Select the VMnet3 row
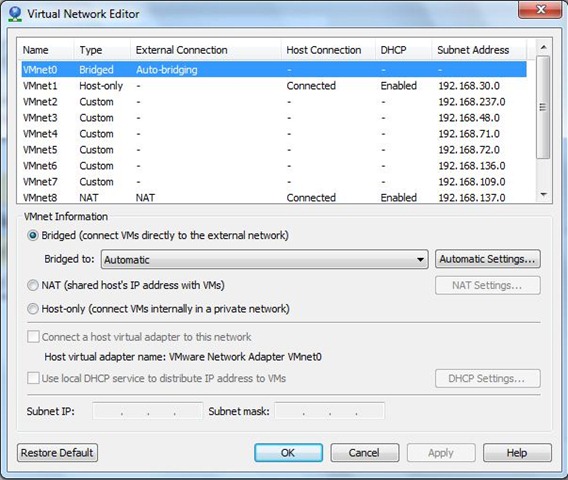568x480 pixels. click(274, 118)
